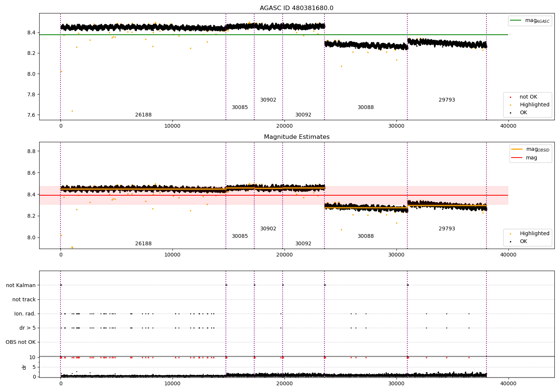Click OBSID label 30088 in Magnitude Estimates plot
This screenshot has height=392, width=560.
pyautogui.click(x=365, y=236)
